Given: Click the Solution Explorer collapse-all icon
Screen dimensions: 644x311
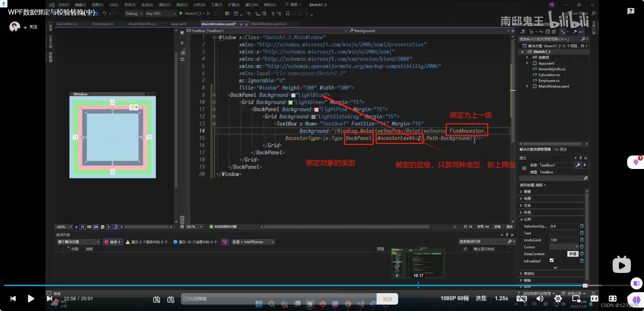Looking at the screenshot, I should pyautogui.click(x=548, y=32).
